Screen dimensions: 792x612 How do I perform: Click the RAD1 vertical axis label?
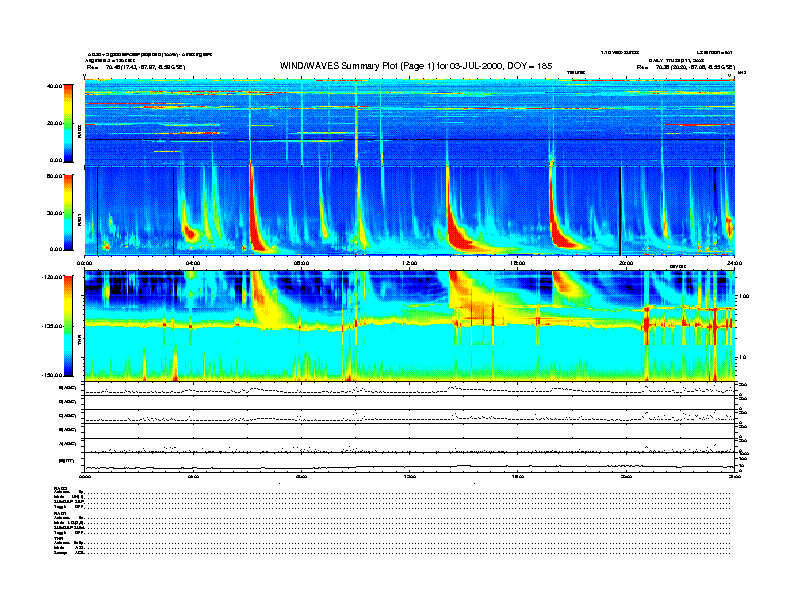[x=79, y=220]
